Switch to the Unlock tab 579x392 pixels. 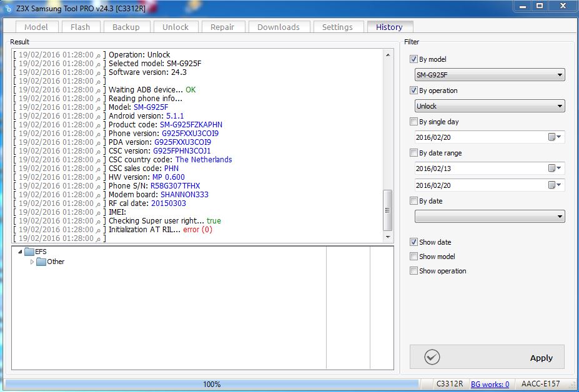[x=176, y=27]
